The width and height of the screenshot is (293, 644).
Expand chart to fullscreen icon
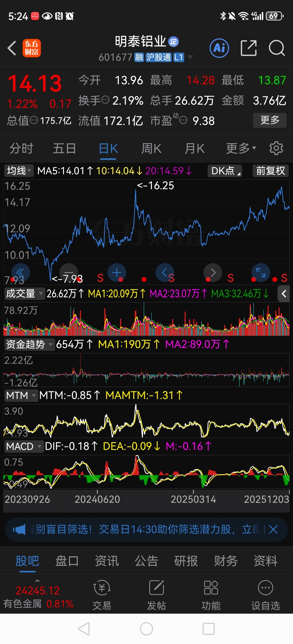click(x=261, y=272)
